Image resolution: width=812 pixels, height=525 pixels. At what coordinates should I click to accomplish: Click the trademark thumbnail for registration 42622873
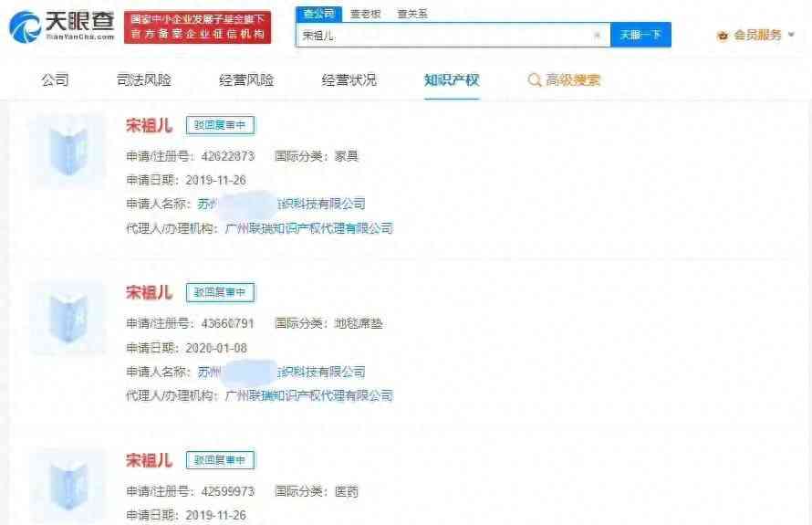point(68,151)
